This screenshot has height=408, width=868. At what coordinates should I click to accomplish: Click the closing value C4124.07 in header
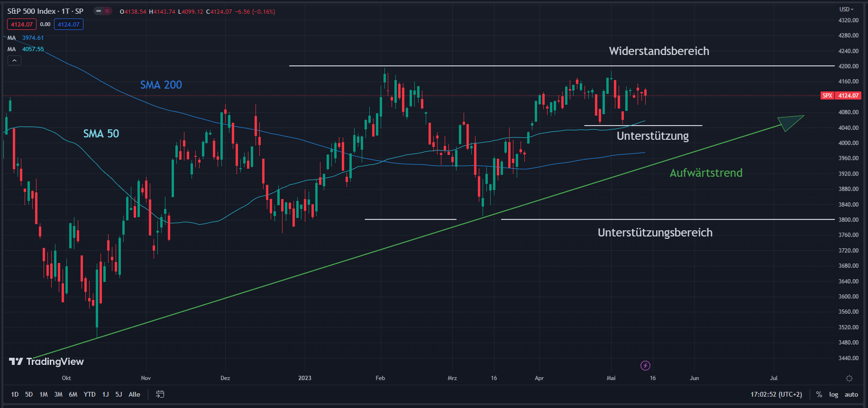pyautogui.click(x=219, y=12)
